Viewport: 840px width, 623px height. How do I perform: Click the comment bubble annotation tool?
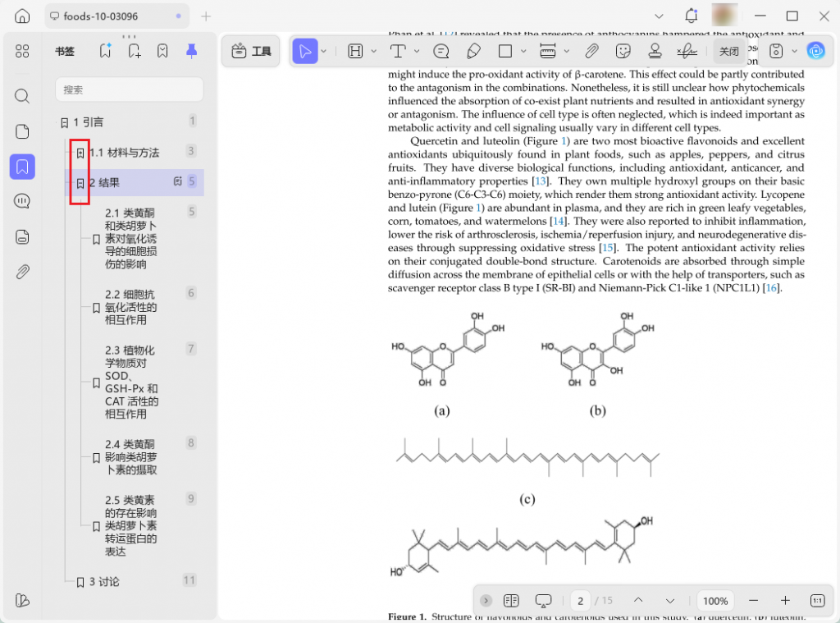pos(441,51)
